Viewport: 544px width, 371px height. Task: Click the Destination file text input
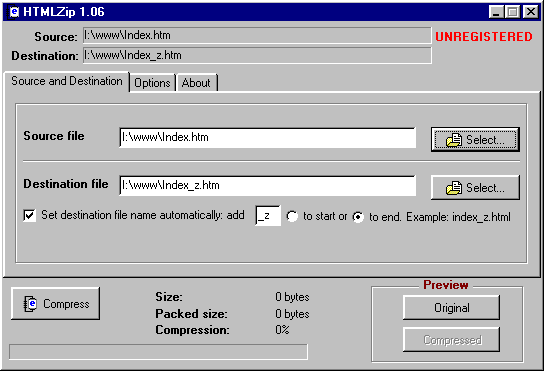coord(267,185)
